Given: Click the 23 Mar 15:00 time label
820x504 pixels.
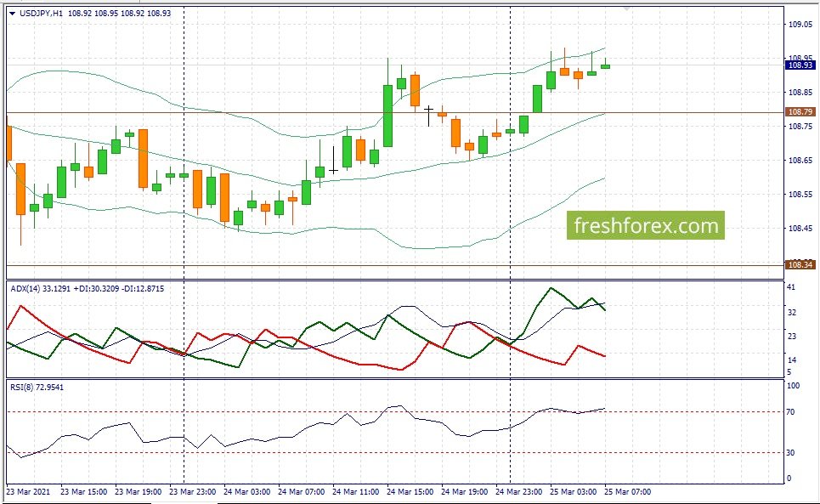Looking at the screenshot, I should click(83, 492).
